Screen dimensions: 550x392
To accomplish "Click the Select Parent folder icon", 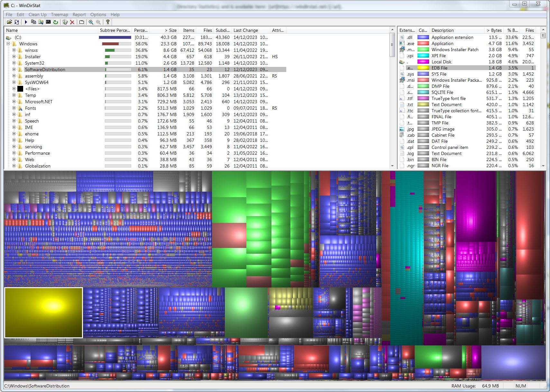I will pyautogui.click(x=82, y=22).
